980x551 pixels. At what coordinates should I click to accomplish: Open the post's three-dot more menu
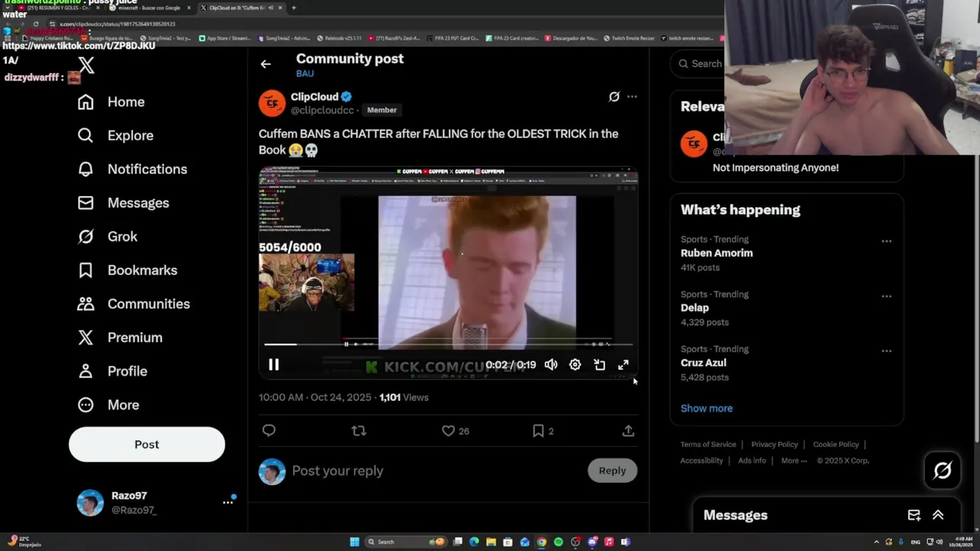pyautogui.click(x=632, y=96)
